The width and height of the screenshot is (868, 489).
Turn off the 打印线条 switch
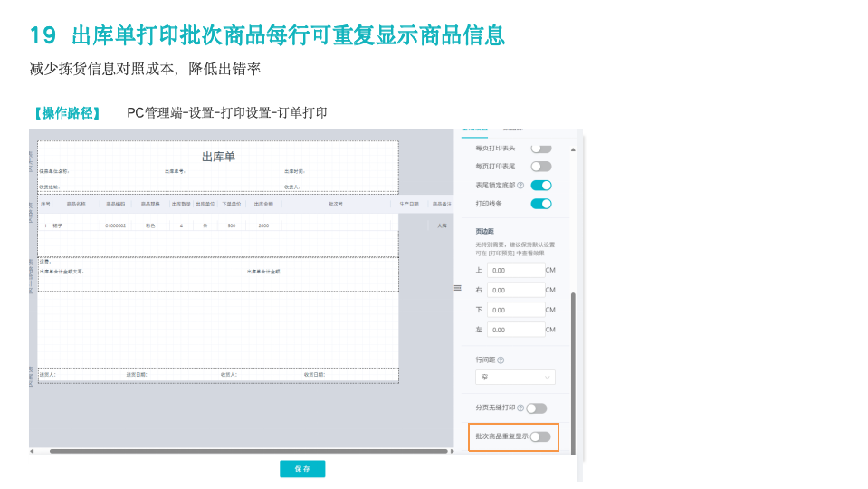(541, 204)
